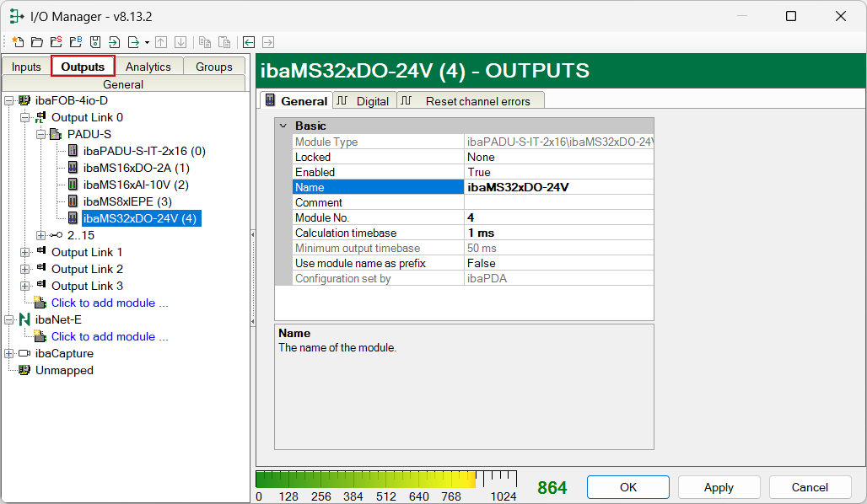Select the ibaMS16xAI-10V (2) module icon
867x504 pixels.
(73, 185)
